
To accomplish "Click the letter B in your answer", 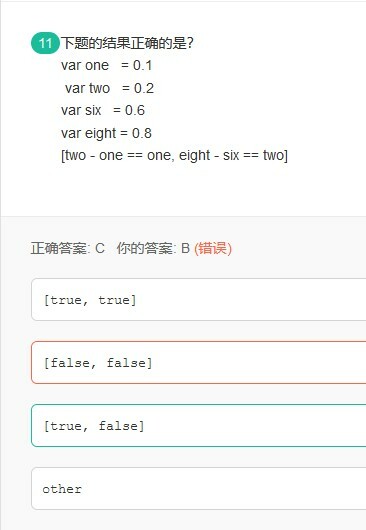I will pyautogui.click(x=185, y=248).
